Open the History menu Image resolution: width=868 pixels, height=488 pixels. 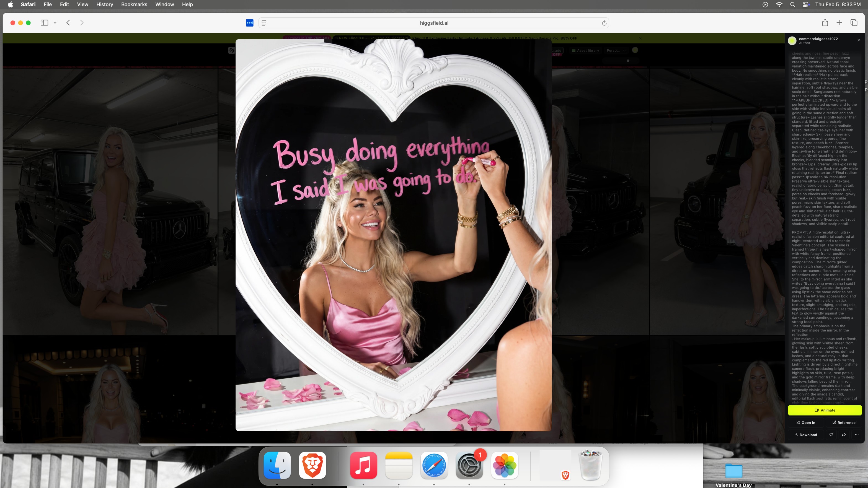[104, 4]
